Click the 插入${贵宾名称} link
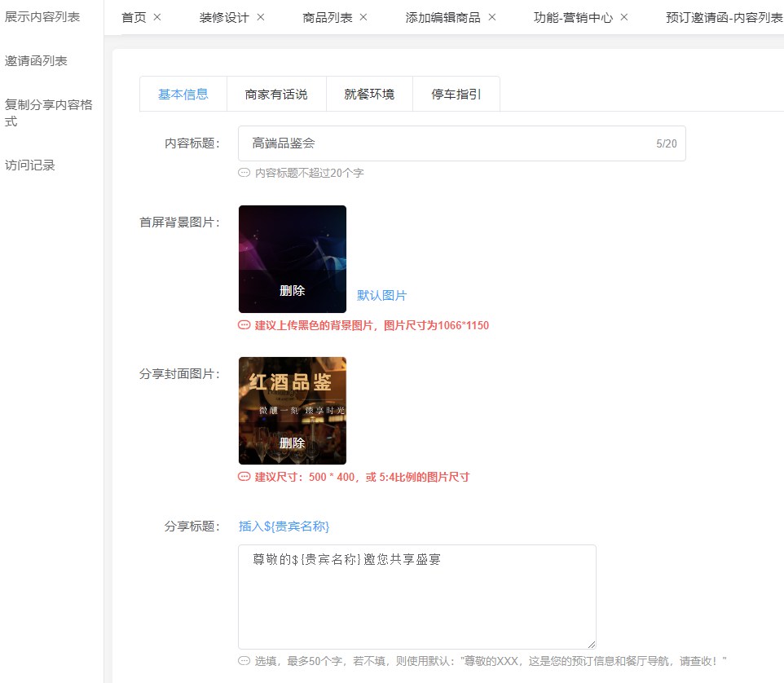Screen dimensions: 784x683 (284, 526)
